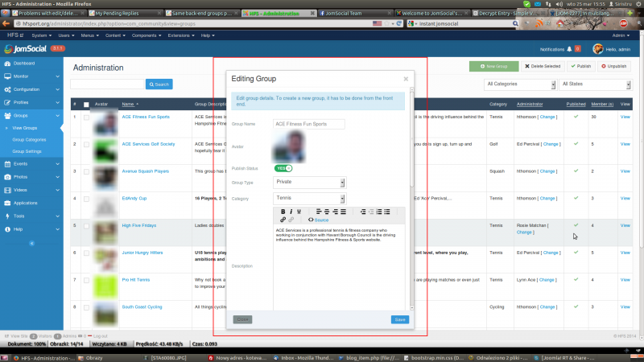Switch to My Pending Replies tab
Viewport: 644px width, 362px height.
click(x=126, y=13)
